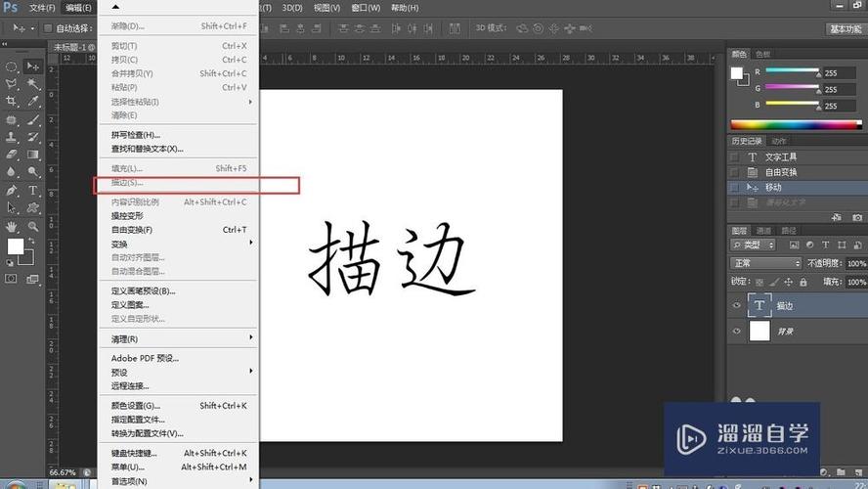This screenshot has width=868, height=489.
Task: Open the 窗口(W) menu
Action: 366,8
